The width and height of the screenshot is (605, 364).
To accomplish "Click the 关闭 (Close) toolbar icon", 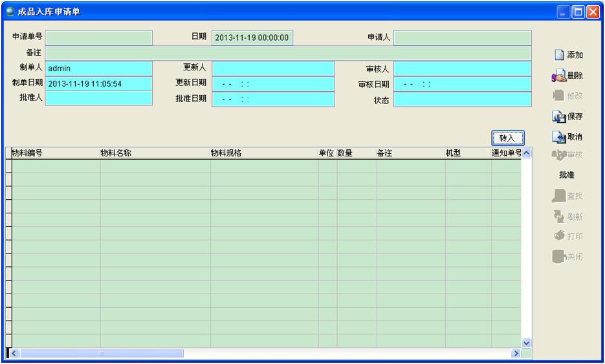I will pos(559,257).
